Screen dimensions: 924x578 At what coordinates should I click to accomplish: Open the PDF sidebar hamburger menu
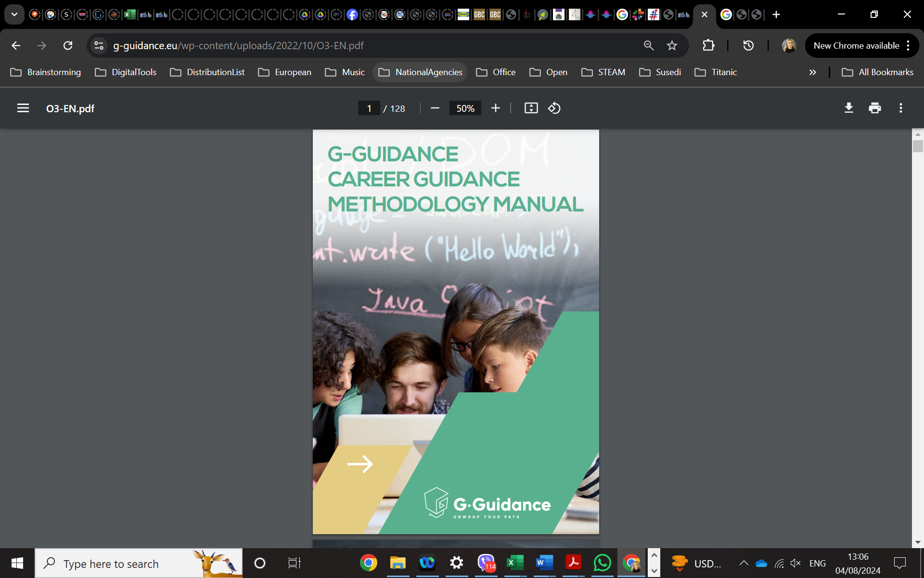[23, 108]
